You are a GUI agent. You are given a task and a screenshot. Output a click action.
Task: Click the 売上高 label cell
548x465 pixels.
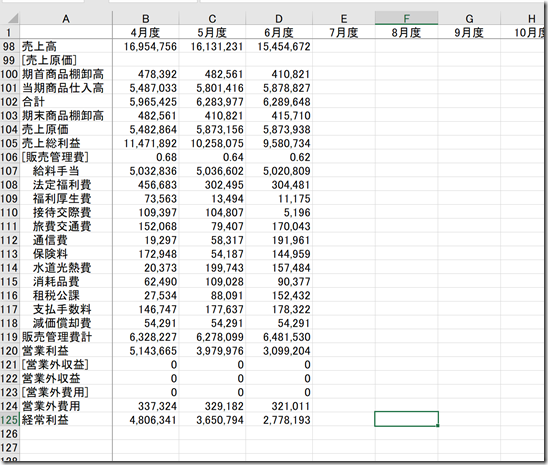click(66, 46)
